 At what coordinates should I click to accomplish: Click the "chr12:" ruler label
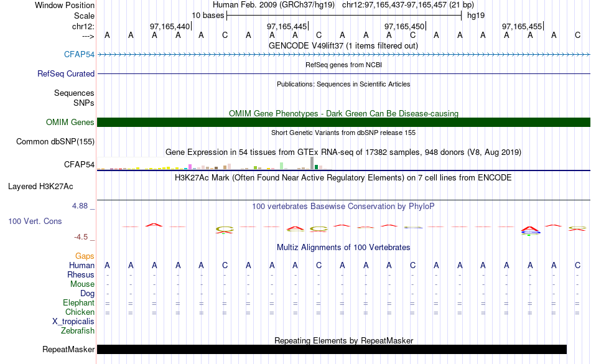[83, 26]
